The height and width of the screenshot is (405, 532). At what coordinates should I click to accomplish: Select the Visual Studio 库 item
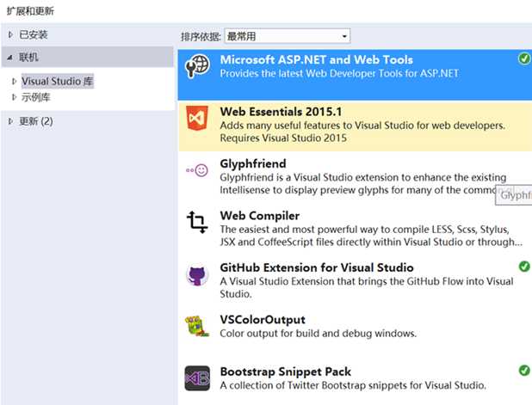[x=58, y=82]
